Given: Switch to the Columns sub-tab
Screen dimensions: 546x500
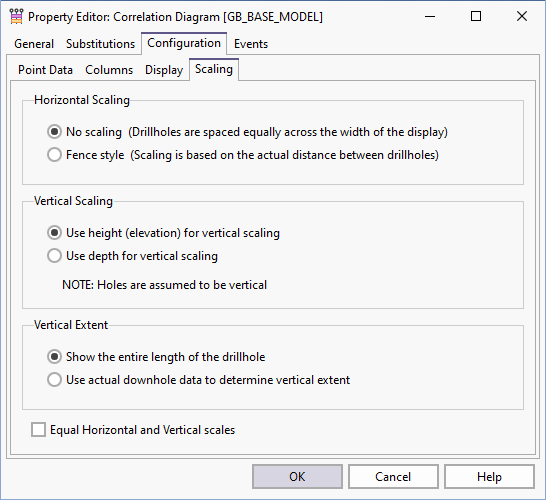Looking at the screenshot, I should tap(109, 70).
